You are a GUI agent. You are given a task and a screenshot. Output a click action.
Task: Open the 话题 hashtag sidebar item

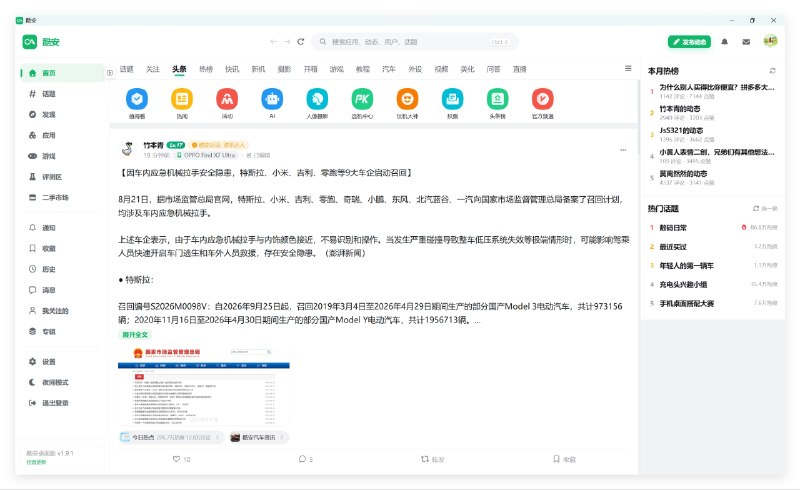(61, 94)
